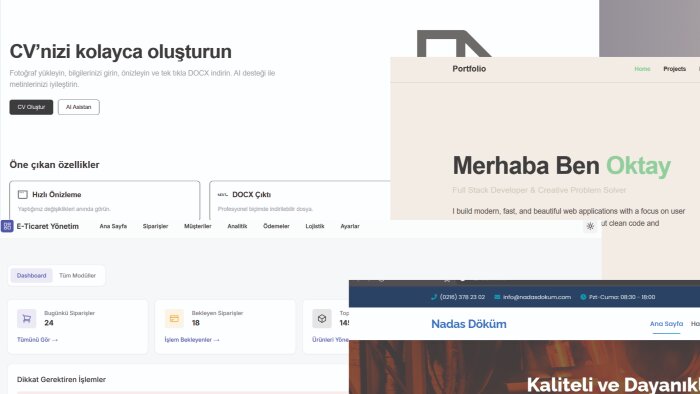
Task: Follow the Tümünü Gör link
Action: pos(38,340)
